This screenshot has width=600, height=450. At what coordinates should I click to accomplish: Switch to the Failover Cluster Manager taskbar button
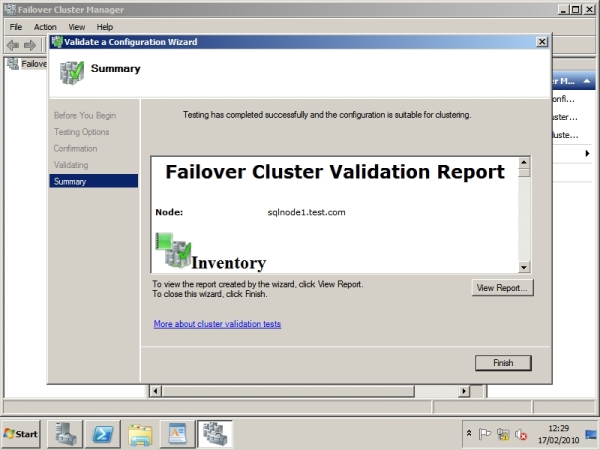click(x=215, y=434)
